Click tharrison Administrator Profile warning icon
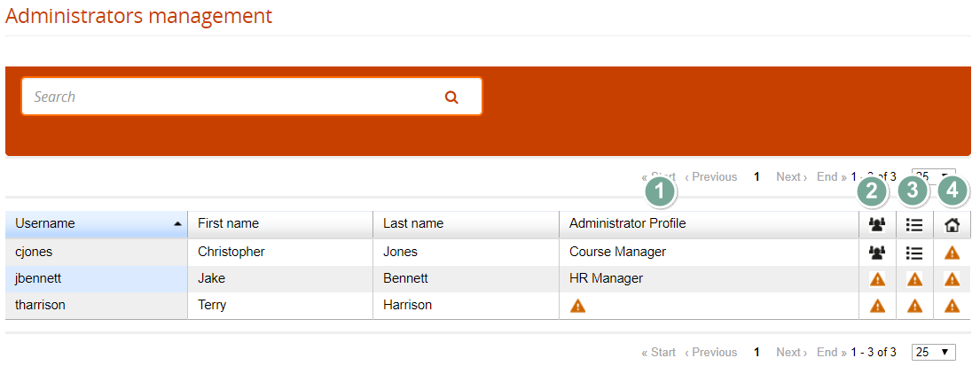980x366 pixels. 577,306
